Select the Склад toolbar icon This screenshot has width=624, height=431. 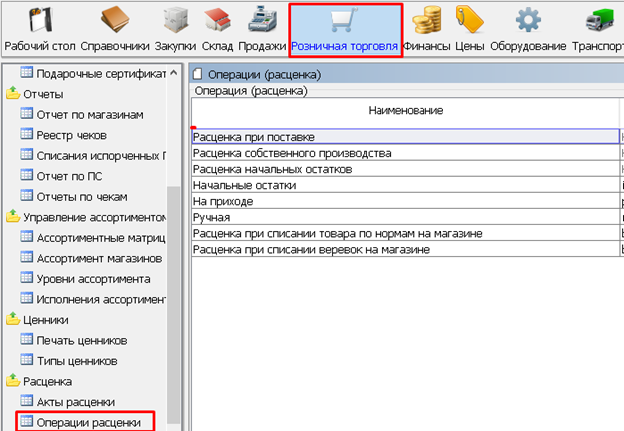click(217, 21)
